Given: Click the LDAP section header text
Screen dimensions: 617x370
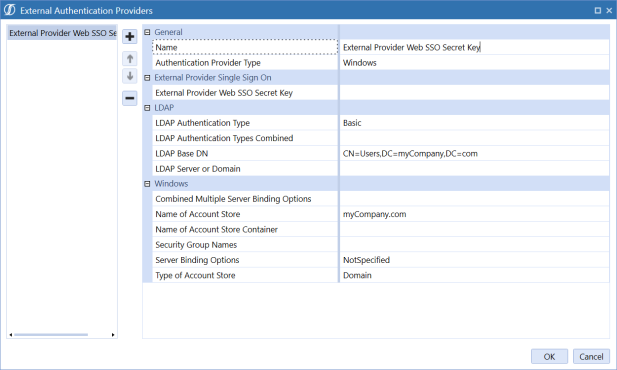Looking at the screenshot, I should [x=164, y=108].
